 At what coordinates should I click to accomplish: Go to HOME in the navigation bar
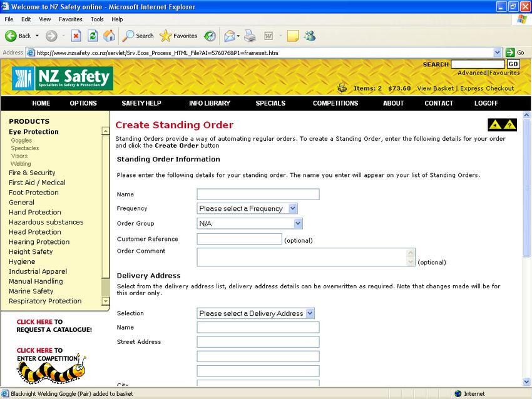(41, 103)
